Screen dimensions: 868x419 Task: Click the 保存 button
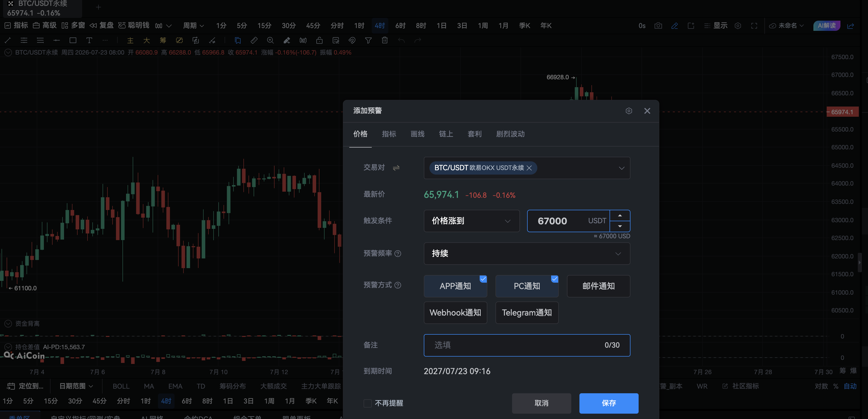tap(609, 403)
